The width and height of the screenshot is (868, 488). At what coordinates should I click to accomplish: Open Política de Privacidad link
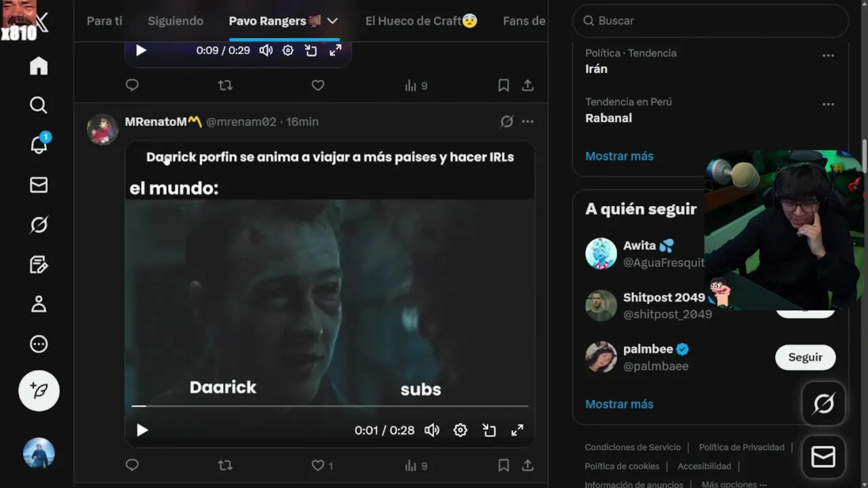[741, 447]
